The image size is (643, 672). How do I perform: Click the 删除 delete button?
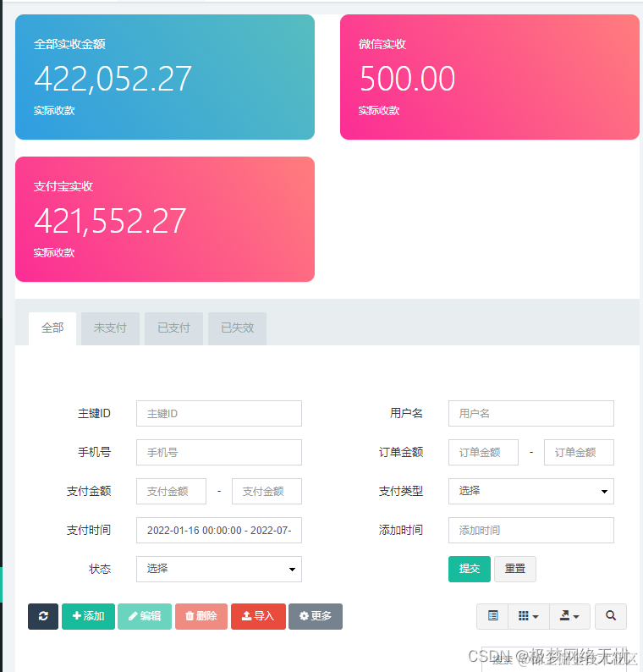click(201, 616)
